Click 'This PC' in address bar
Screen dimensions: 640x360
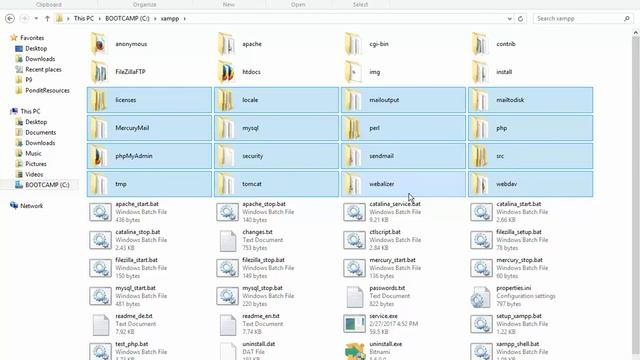click(84, 19)
